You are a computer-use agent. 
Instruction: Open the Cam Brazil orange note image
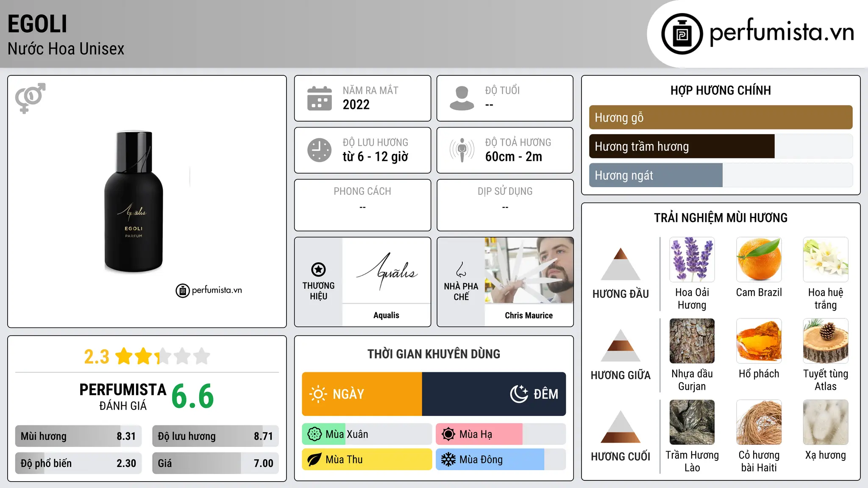759,260
